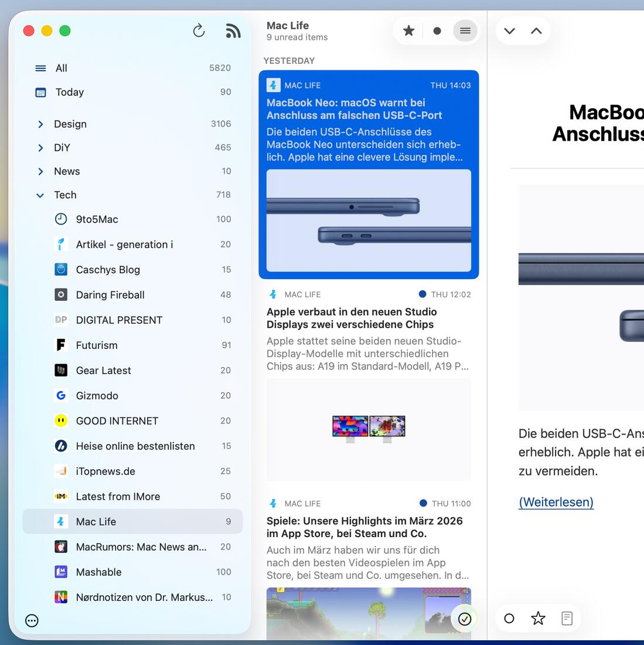This screenshot has width=644, height=645.
Task: Open the Futurism feed
Action: tap(133, 345)
